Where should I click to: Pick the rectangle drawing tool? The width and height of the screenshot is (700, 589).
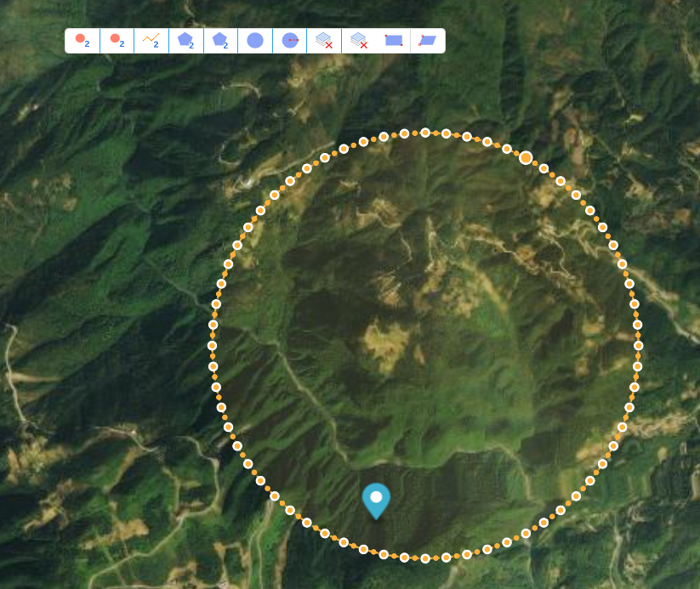tap(393, 41)
